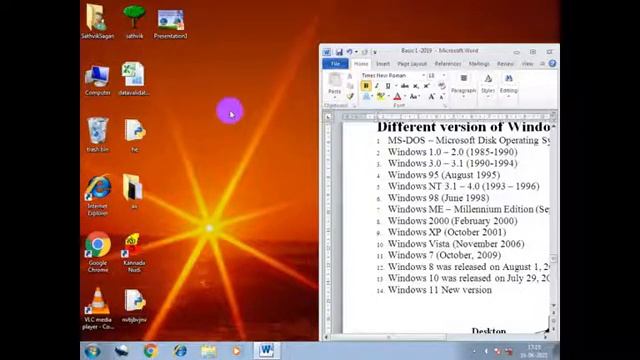Click the Format Painter icon
The height and width of the screenshot is (360, 640).
[350, 96]
